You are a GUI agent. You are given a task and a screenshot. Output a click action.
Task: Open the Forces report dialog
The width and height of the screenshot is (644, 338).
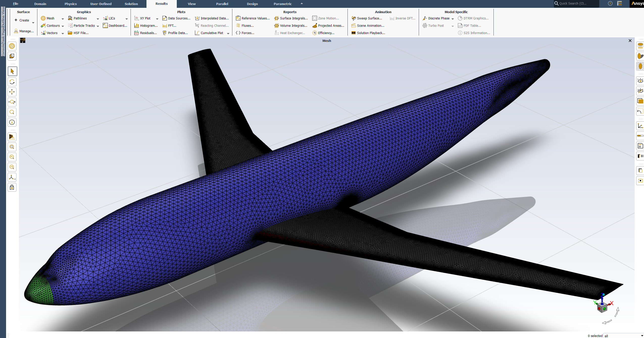(x=245, y=33)
